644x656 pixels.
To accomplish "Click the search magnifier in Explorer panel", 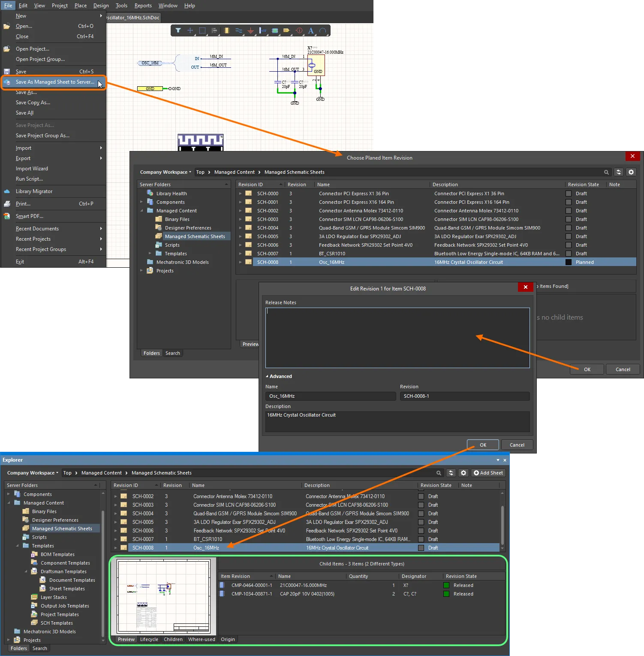I will point(439,473).
